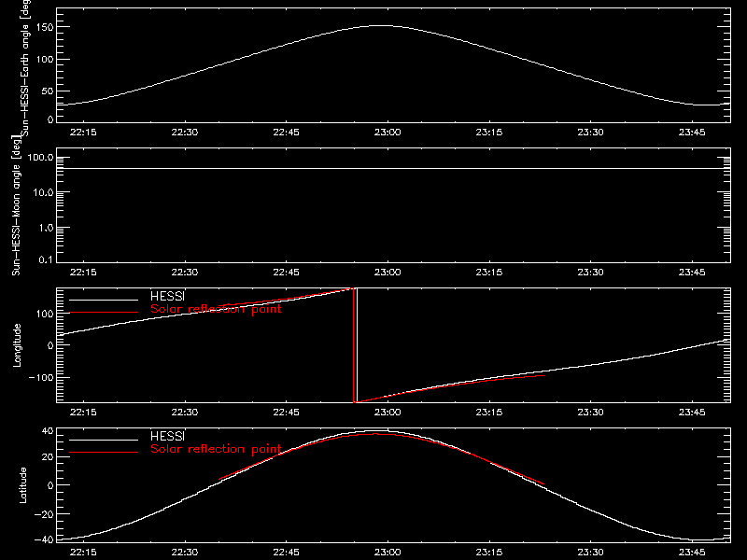Click 23:45 time label under Latitude plot
The image size is (747, 560).
(x=692, y=552)
